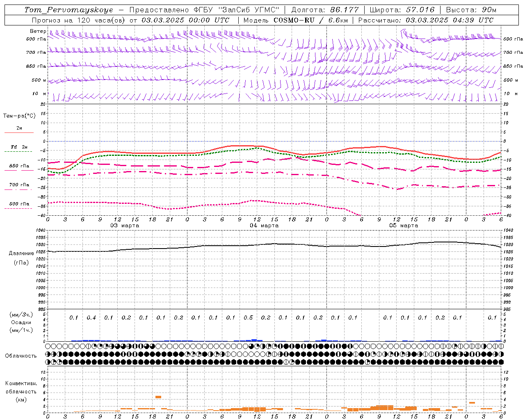Click the 0.4 precipitation value
This screenshot has width=525, height=420.
point(91,318)
